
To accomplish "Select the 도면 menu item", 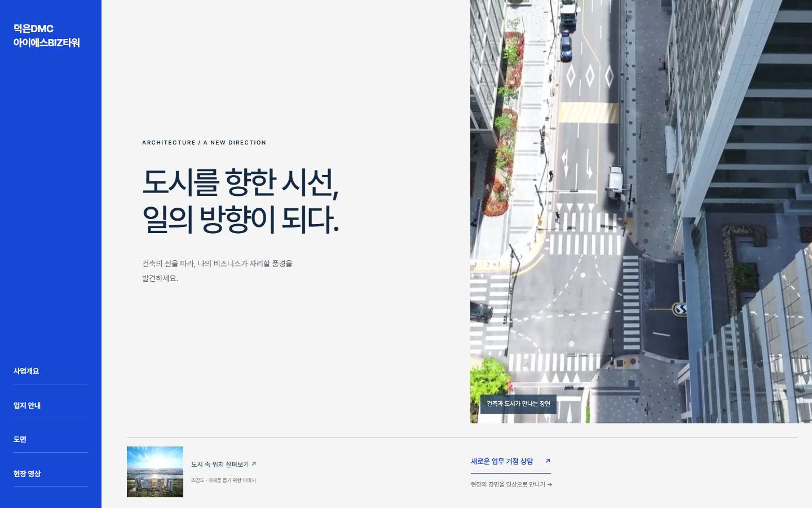I will tap(51, 439).
